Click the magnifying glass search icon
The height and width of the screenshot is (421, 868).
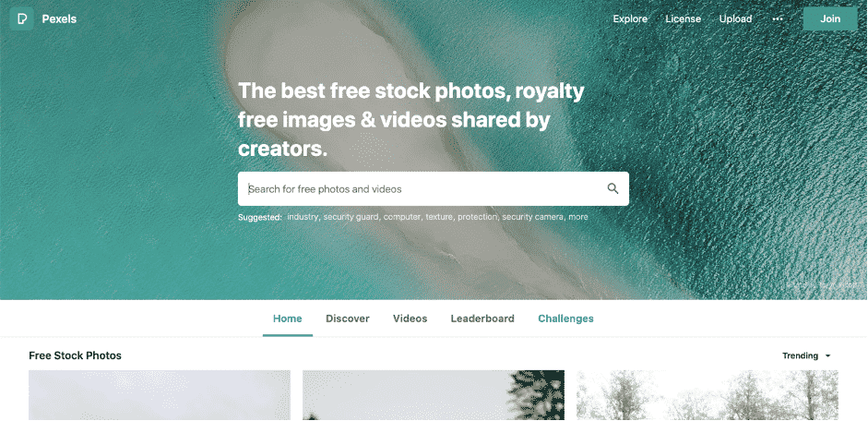pyautogui.click(x=612, y=188)
